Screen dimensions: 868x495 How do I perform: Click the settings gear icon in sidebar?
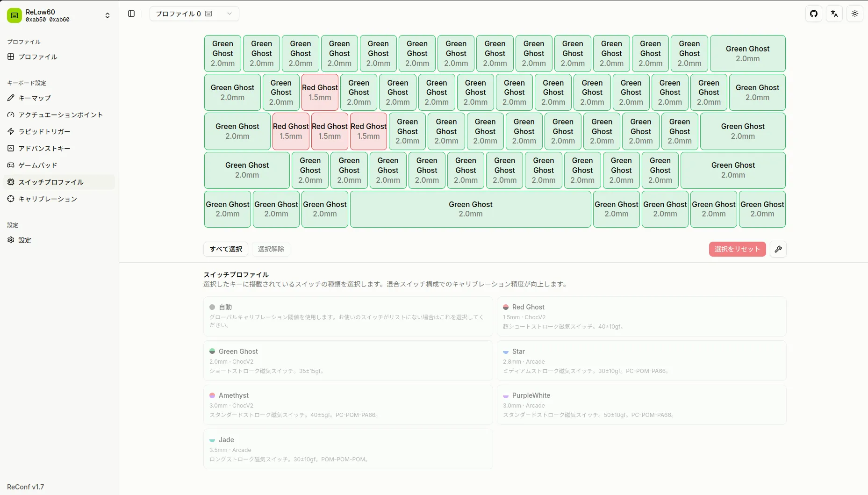[x=11, y=240]
